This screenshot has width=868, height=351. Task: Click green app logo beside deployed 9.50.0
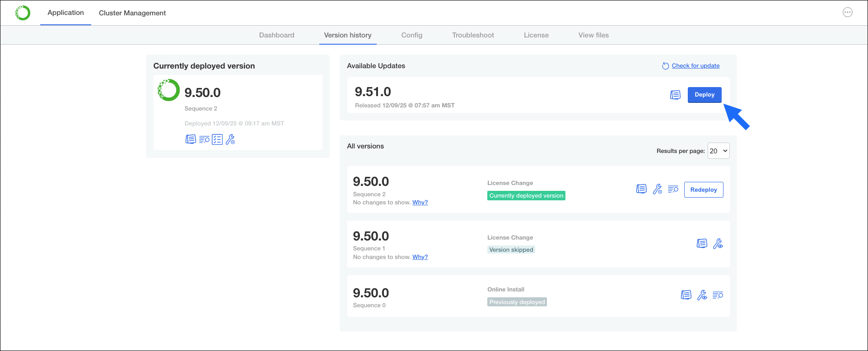[x=168, y=90]
